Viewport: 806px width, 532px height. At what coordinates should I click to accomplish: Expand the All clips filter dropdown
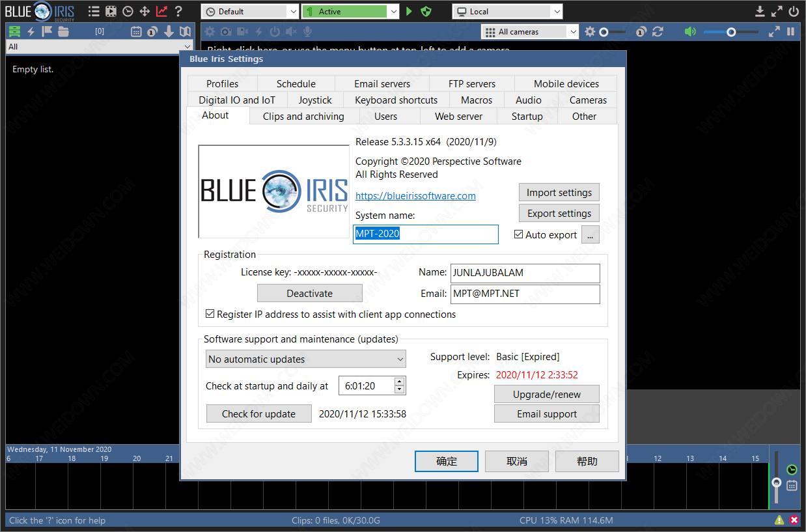[x=100, y=47]
